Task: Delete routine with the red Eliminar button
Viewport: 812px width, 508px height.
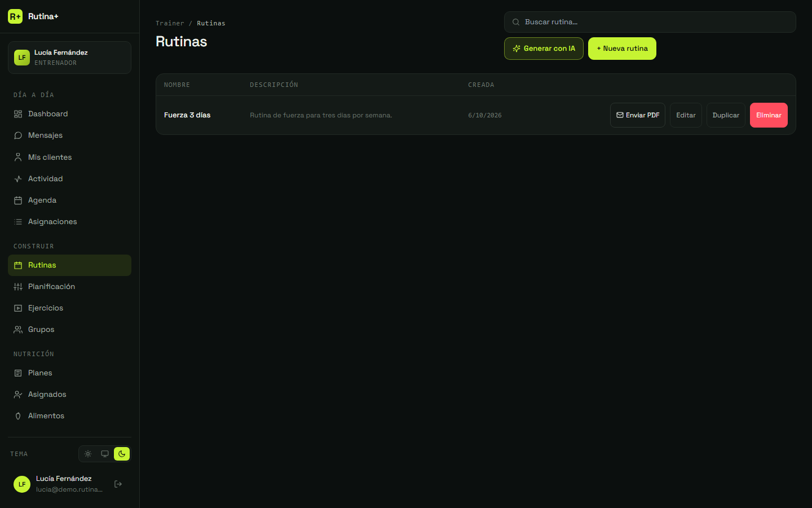Action: click(769, 115)
